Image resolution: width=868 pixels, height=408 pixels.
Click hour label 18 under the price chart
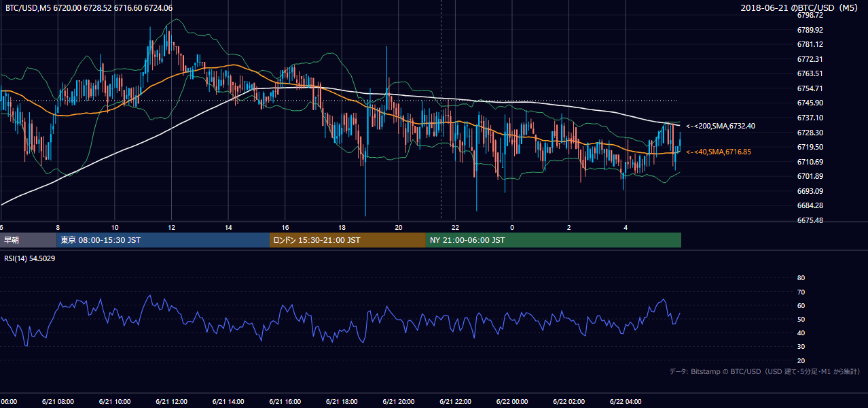point(342,227)
